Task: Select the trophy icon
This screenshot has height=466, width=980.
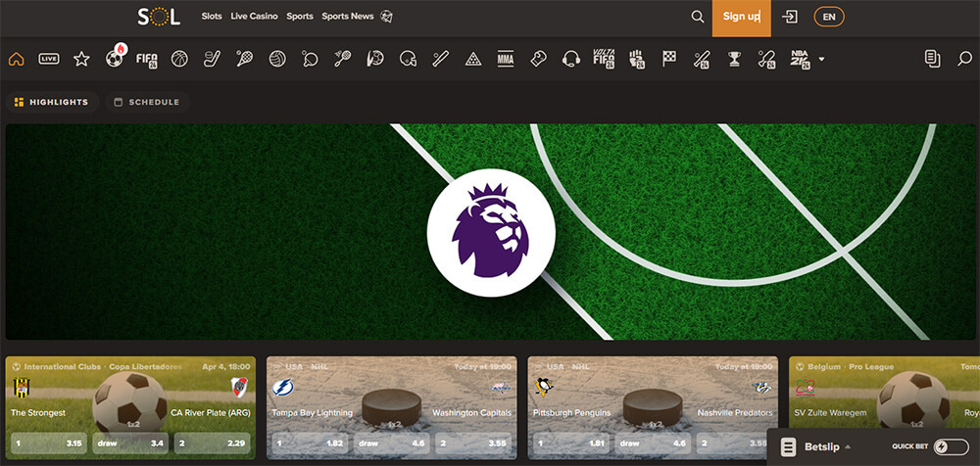Action: [734, 60]
